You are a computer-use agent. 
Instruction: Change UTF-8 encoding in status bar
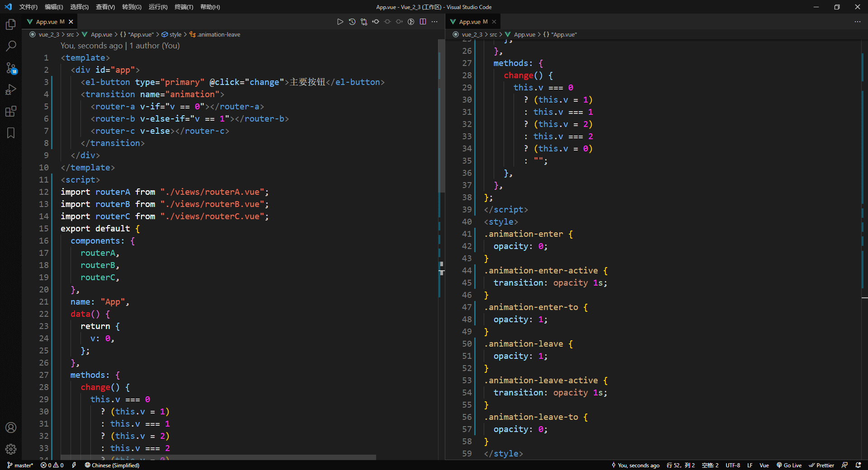coord(733,465)
